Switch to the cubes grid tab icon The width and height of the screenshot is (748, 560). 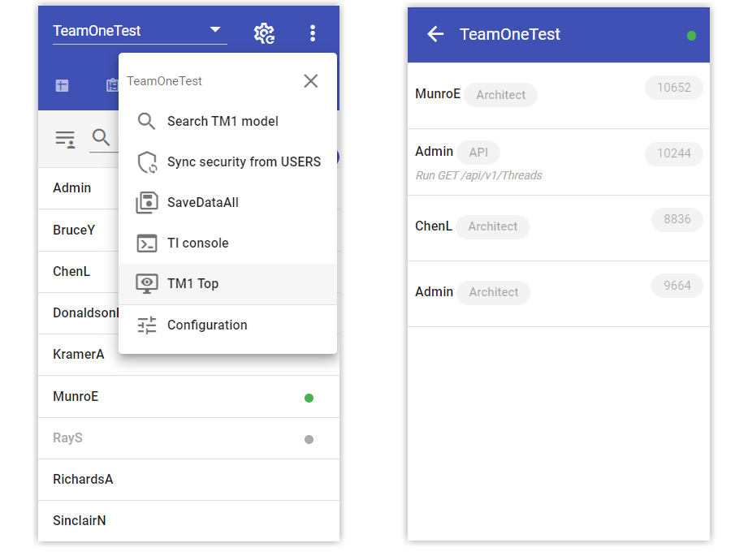tap(62, 86)
